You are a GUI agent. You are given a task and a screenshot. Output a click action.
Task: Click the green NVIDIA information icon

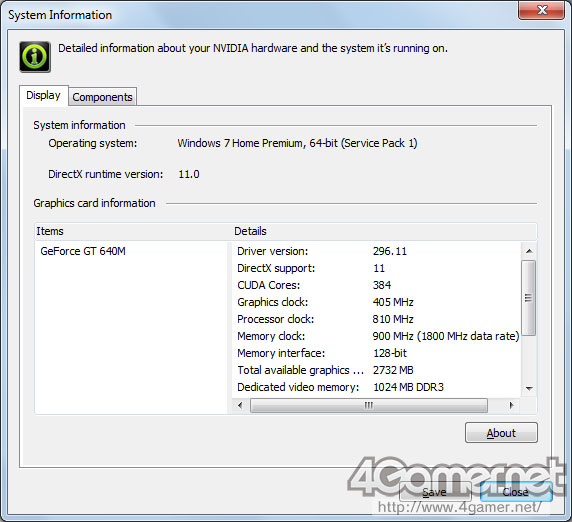click(x=35, y=57)
